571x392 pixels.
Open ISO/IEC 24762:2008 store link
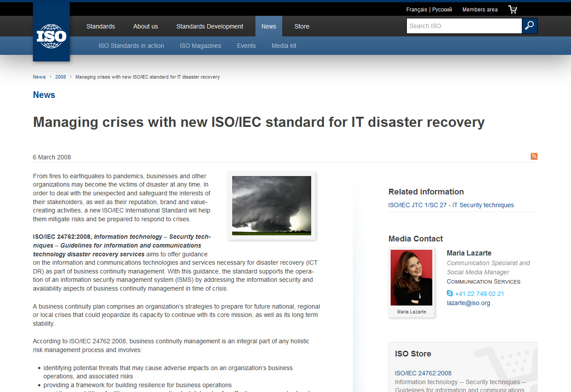point(423,373)
